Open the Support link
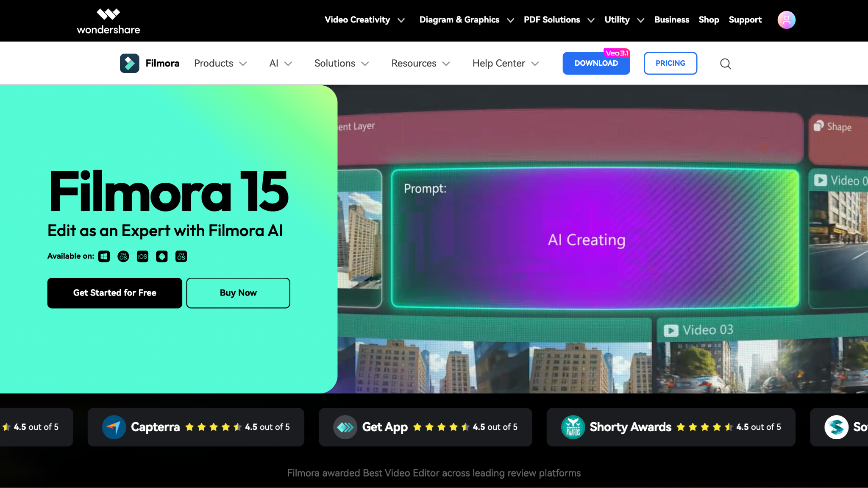This screenshot has width=868, height=488. click(745, 20)
